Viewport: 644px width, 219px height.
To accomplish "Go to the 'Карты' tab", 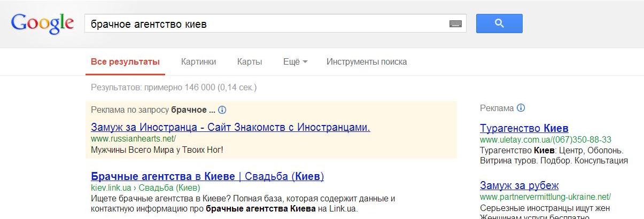I will point(250,62).
